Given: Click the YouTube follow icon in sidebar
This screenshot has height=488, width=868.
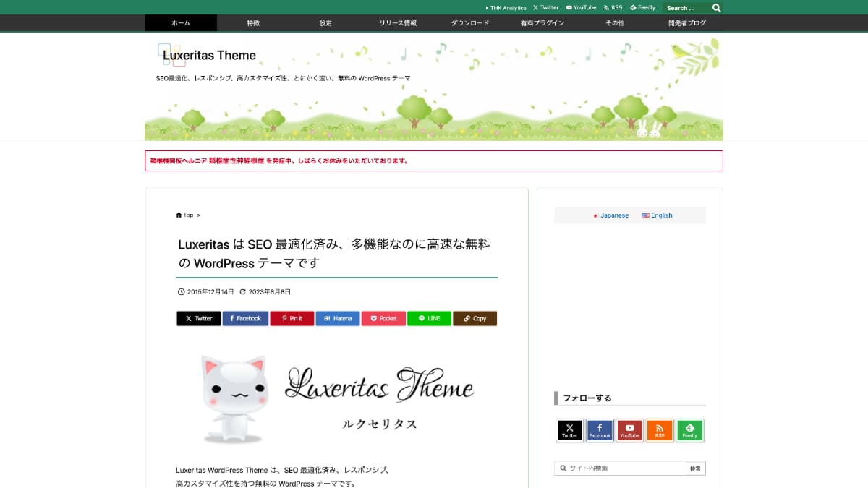Looking at the screenshot, I should pyautogui.click(x=630, y=431).
